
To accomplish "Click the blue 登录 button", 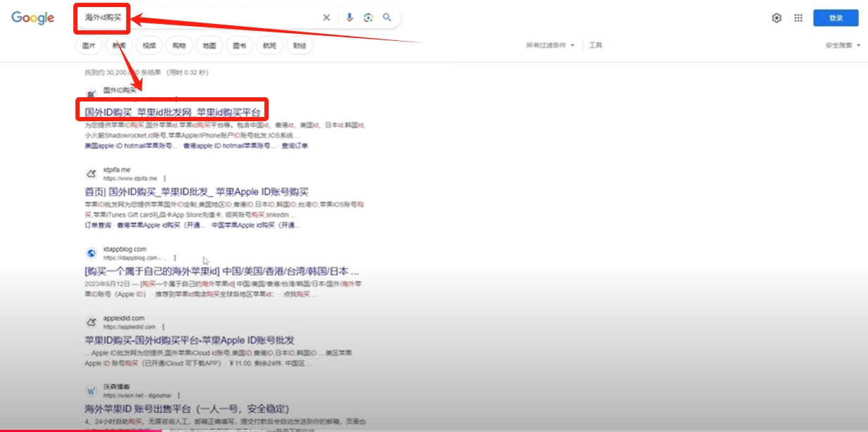I will pos(836,18).
